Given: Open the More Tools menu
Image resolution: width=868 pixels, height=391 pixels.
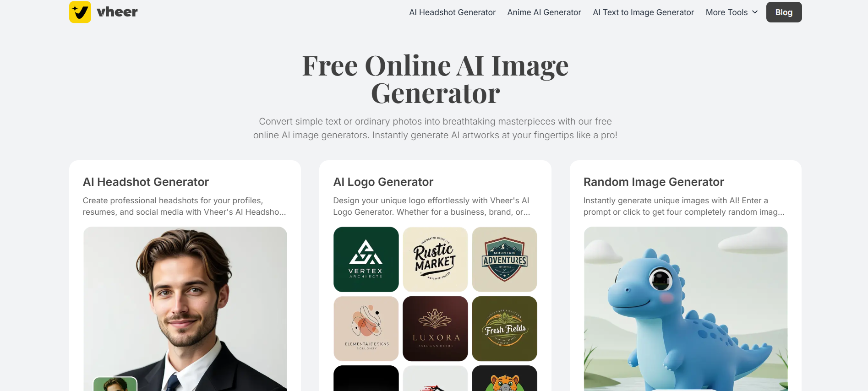Looking at the screenshot, I should pos(732,12).
